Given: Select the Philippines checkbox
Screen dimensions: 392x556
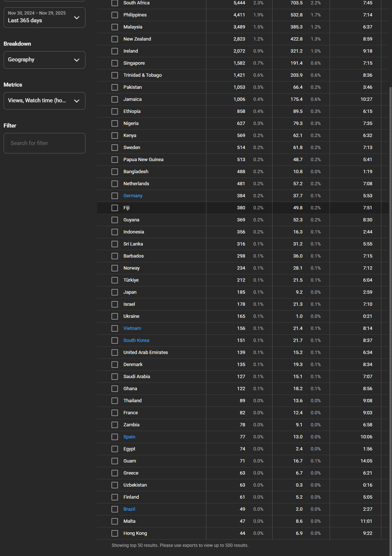Looking at the screenshot, I should click(115, 15).
